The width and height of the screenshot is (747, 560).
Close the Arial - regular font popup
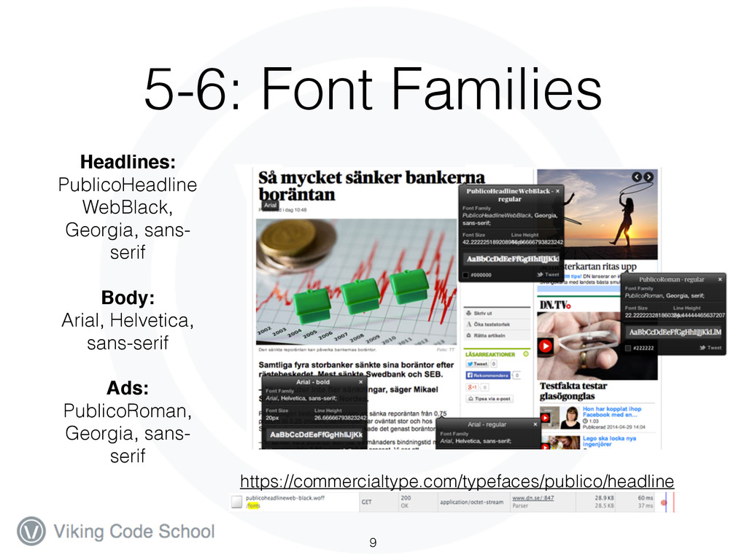[x=535, y=424]
